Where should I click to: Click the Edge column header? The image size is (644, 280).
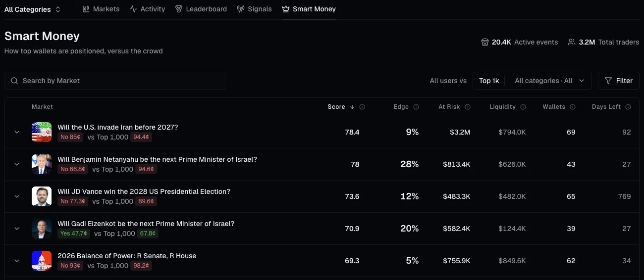(x=401, y=107)
